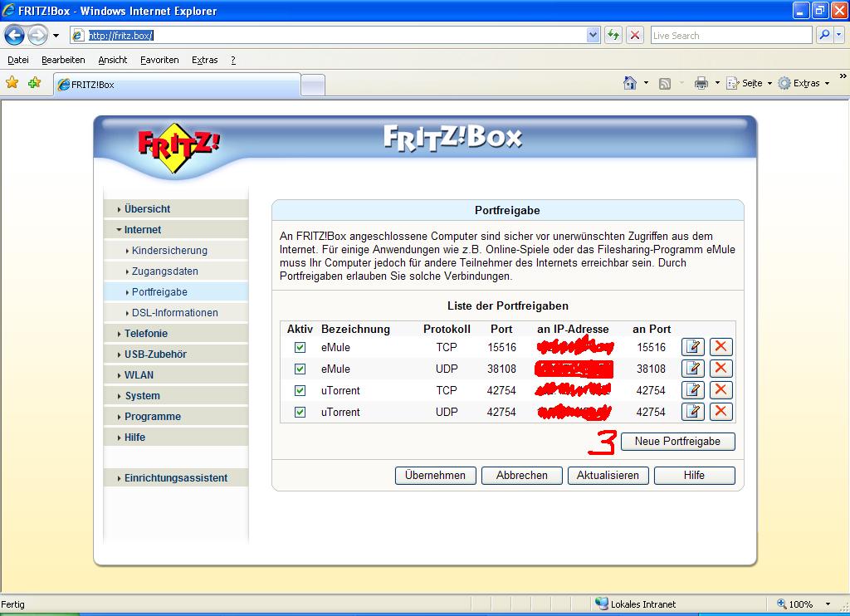850x616 pixels.
Task: Click the Abbrechen button
Action: click(x=521, y=476)
